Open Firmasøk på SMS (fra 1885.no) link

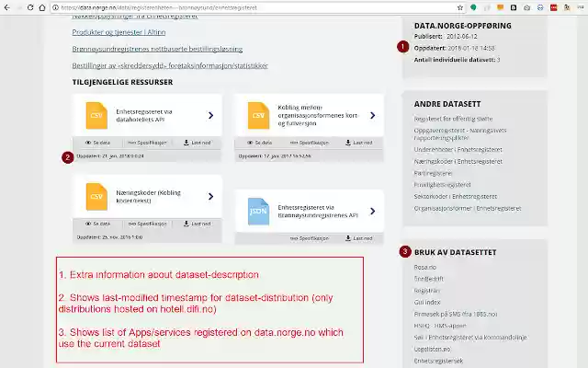tap(456, 314)
